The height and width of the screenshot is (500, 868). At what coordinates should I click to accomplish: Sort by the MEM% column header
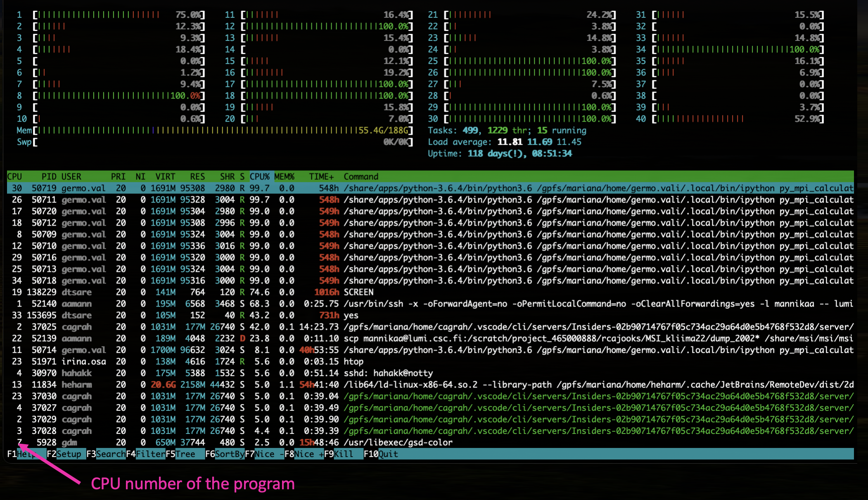(x=284, y=176)
